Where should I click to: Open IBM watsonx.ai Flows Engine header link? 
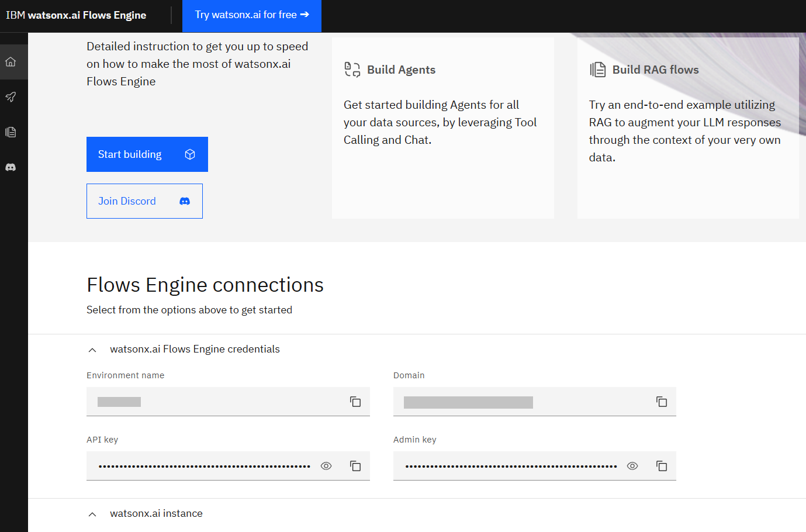(76, 15)
